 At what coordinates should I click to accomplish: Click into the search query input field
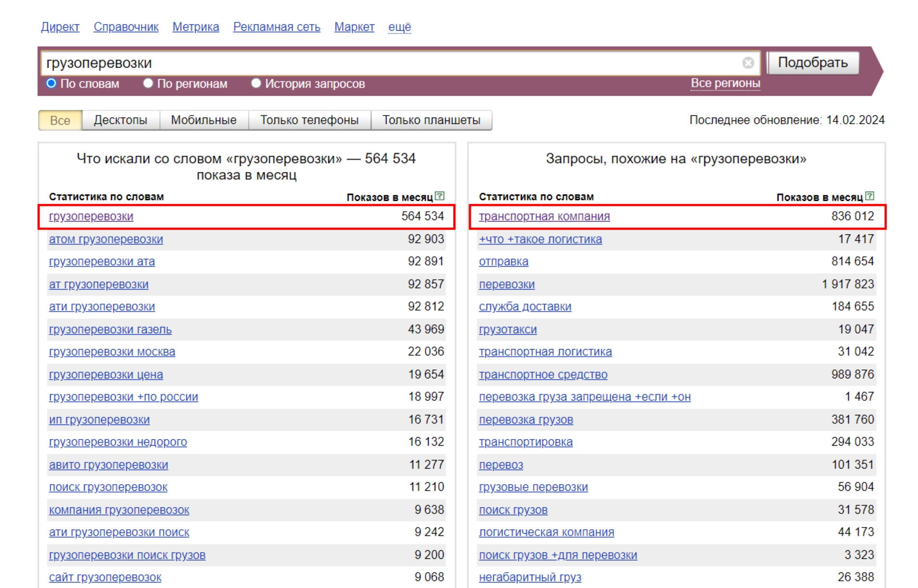[385, 63]
